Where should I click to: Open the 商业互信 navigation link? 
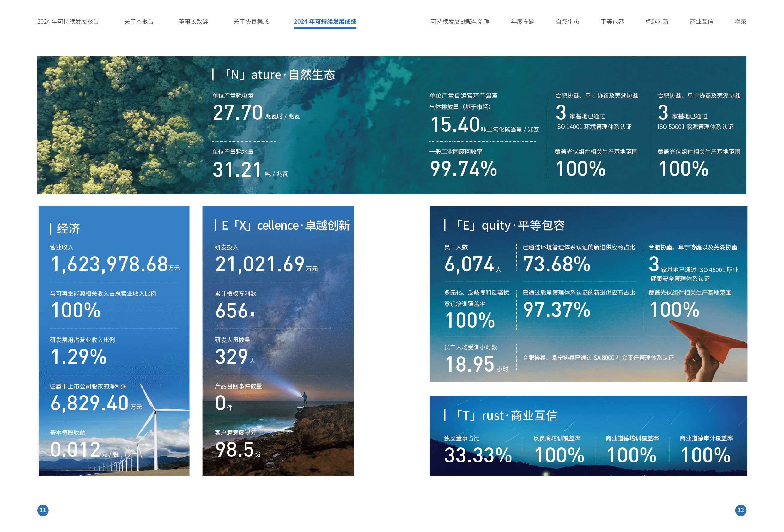[x=701, y=21]
